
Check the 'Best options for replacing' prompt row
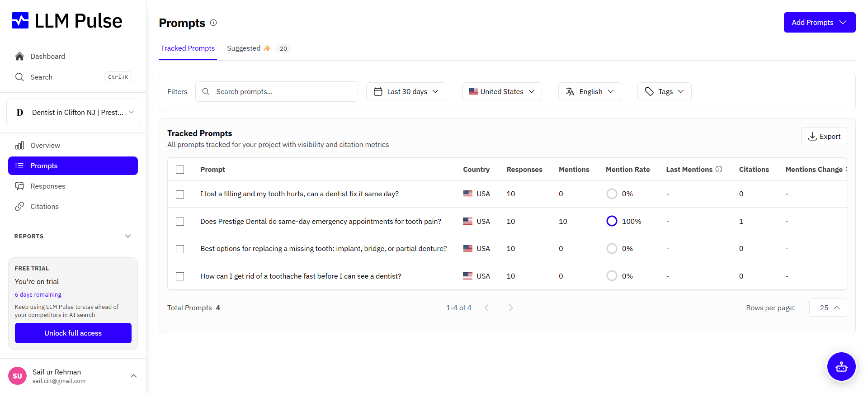[x=180, y=249]
